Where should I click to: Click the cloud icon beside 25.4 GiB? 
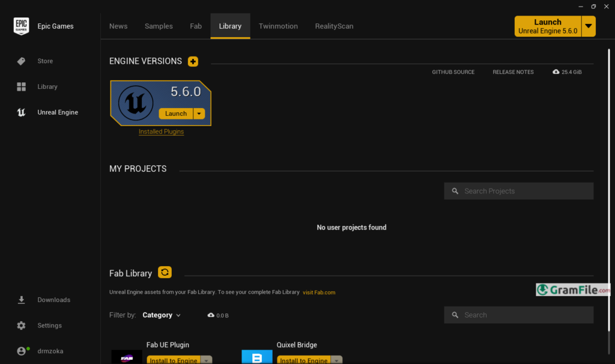tap(556, 72)
